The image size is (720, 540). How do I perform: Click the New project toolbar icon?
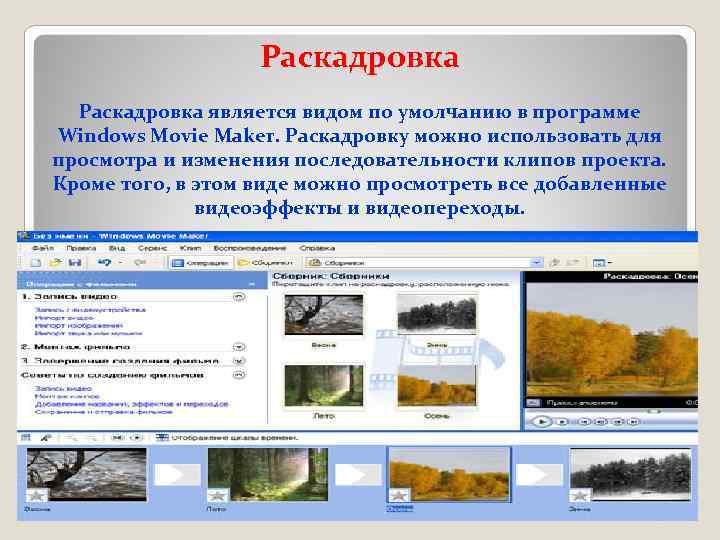[36, 263]
